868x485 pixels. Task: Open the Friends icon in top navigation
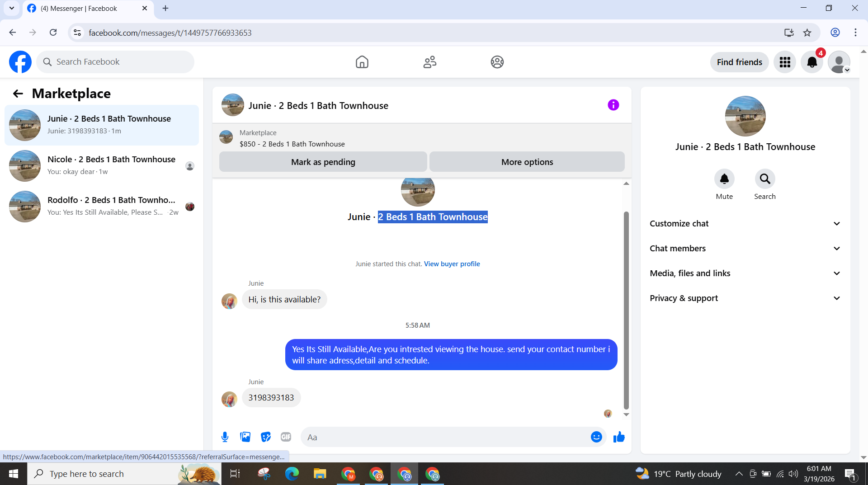click(429, 62)
